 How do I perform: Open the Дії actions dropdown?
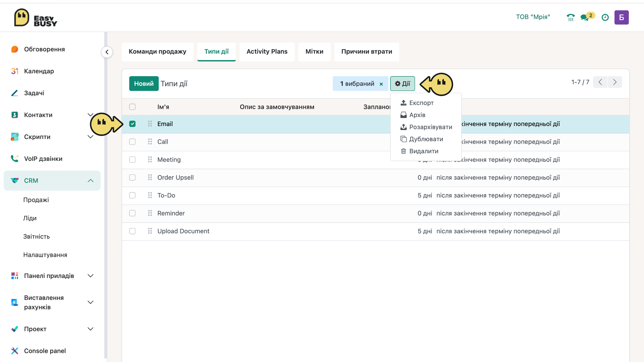pyautogui.click(x=402, y=83)
